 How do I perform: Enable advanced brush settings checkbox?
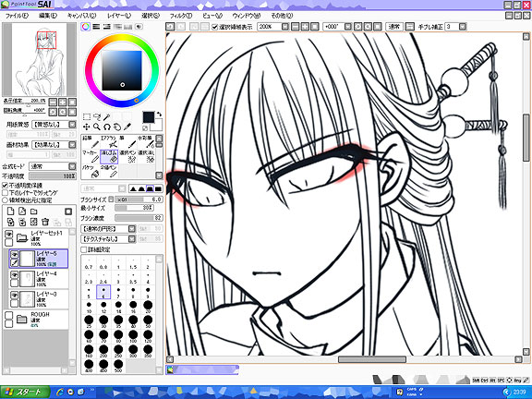point(84,249)
